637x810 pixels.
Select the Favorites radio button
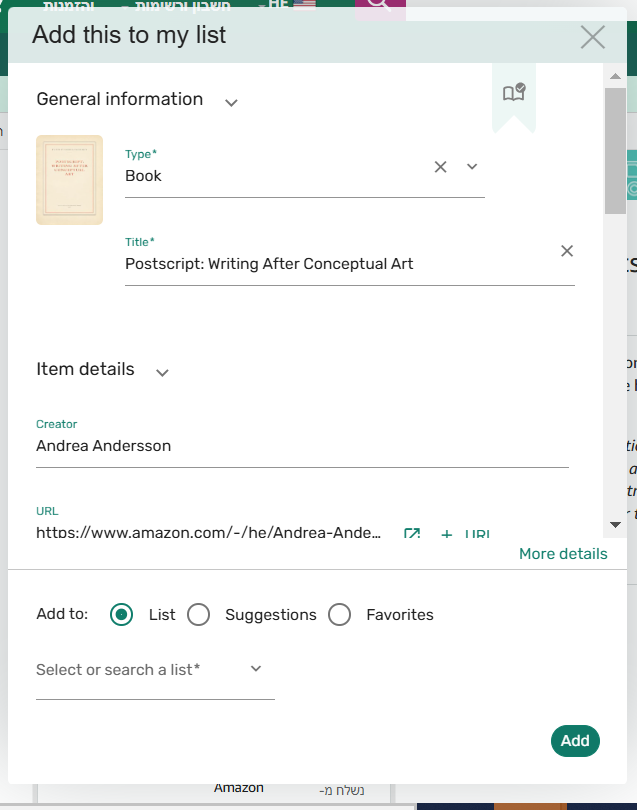[339, 615]
